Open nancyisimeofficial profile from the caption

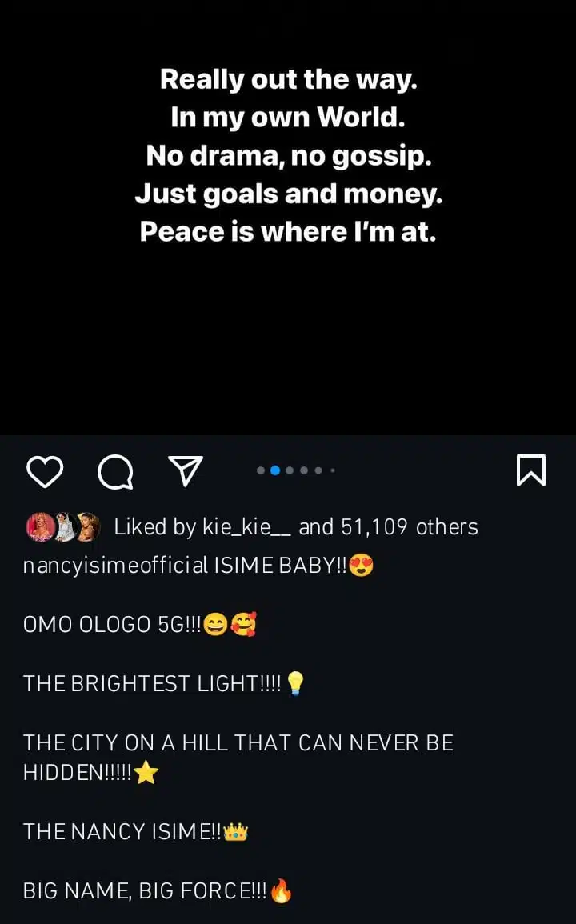pyautogui.click(x=116, y=566)
